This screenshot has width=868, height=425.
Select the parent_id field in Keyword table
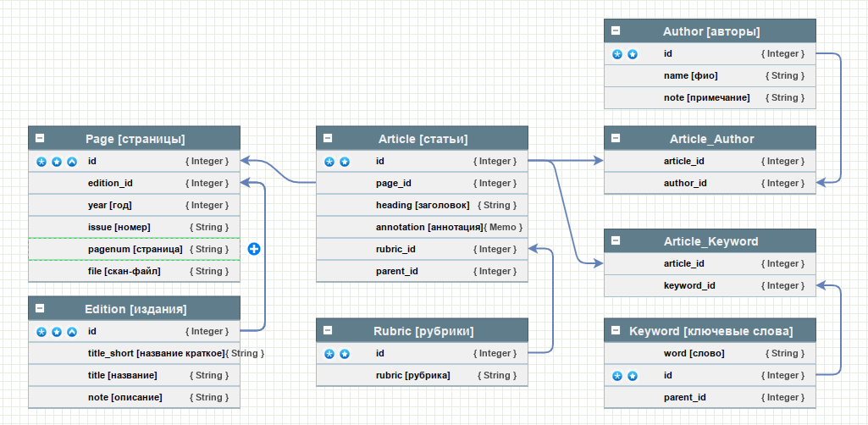tap(710, 397)
